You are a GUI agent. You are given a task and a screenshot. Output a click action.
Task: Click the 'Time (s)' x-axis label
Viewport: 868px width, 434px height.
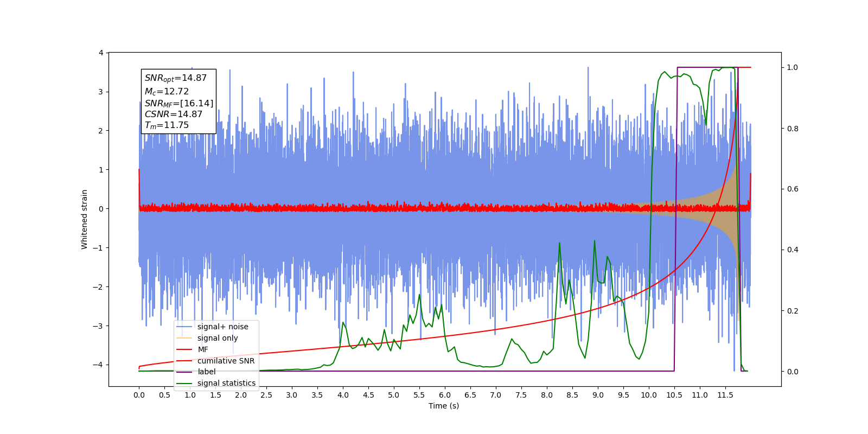(444, 406)
